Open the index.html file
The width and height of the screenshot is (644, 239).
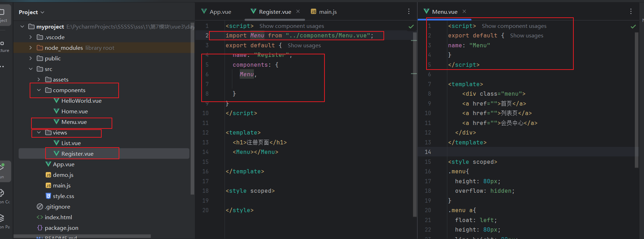58,217
